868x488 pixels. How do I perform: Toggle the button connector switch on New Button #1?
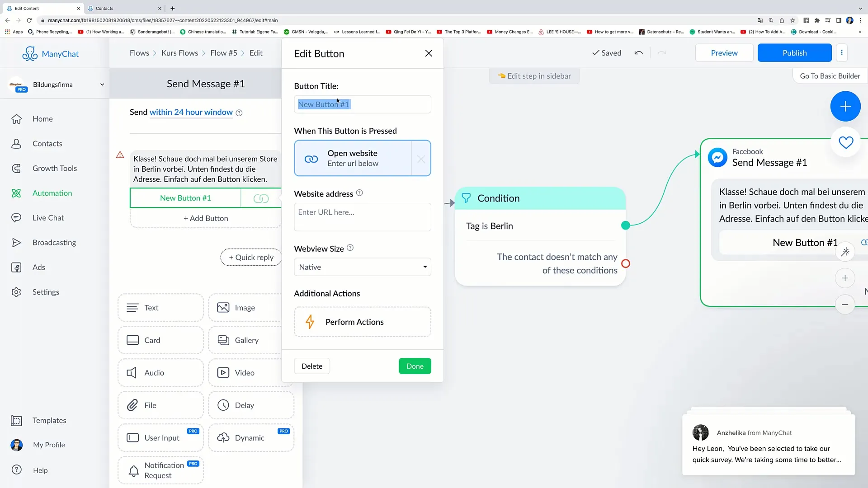261,197
